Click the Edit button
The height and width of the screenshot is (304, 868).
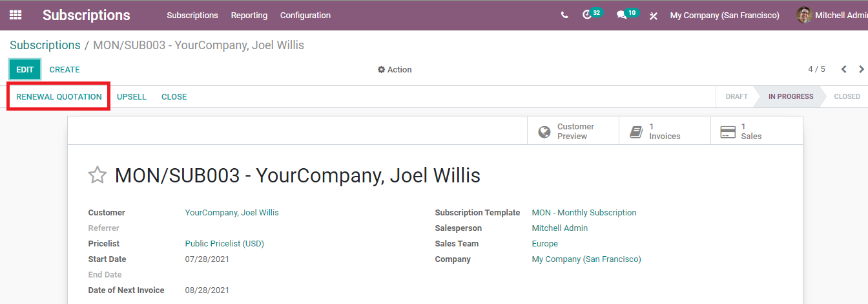click(x=25, y=69)
